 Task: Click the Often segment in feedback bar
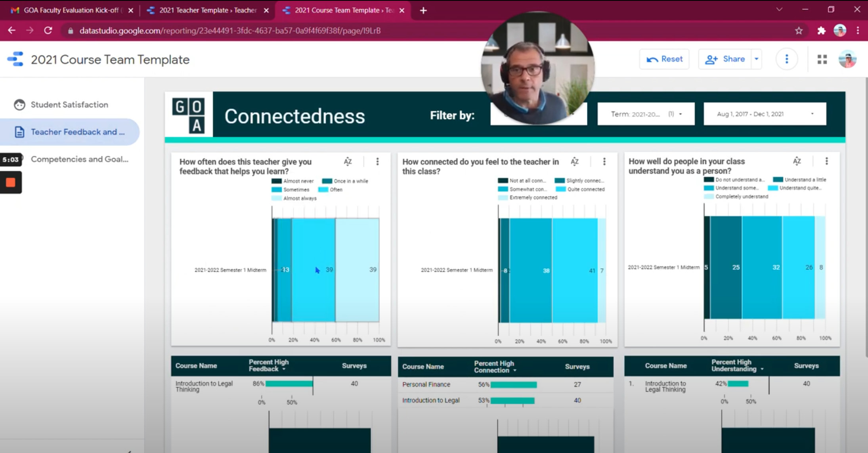(x=313, y=286)
